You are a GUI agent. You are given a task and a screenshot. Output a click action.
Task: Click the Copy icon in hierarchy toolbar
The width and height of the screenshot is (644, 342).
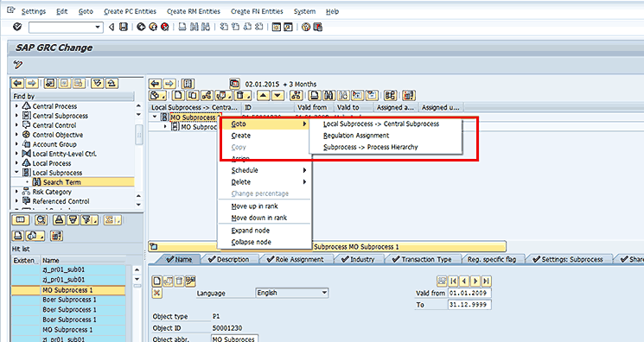192,96
